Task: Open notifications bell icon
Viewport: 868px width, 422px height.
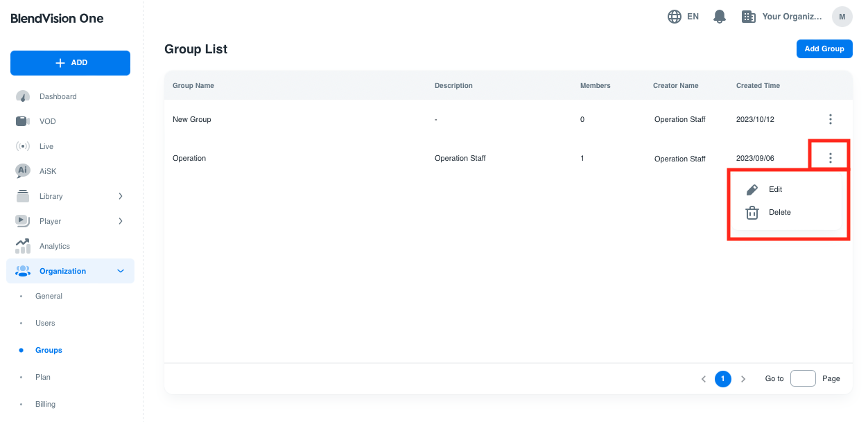Action: pos(720,17)
